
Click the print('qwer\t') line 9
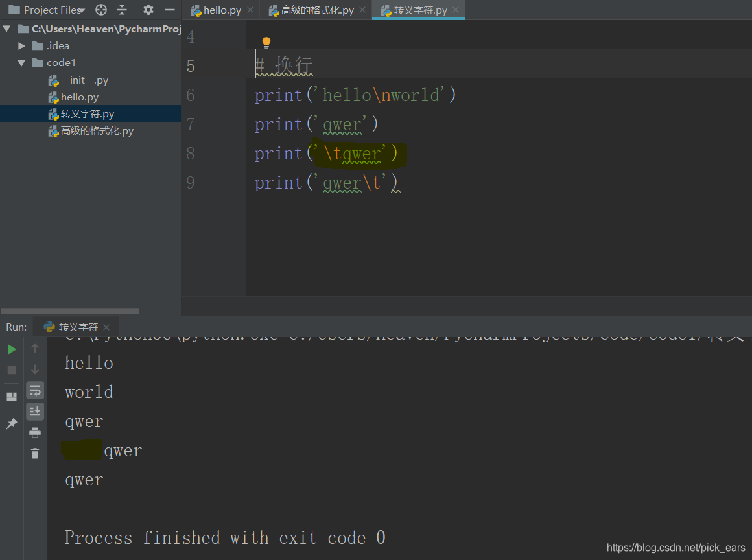[x=326, y=183]
